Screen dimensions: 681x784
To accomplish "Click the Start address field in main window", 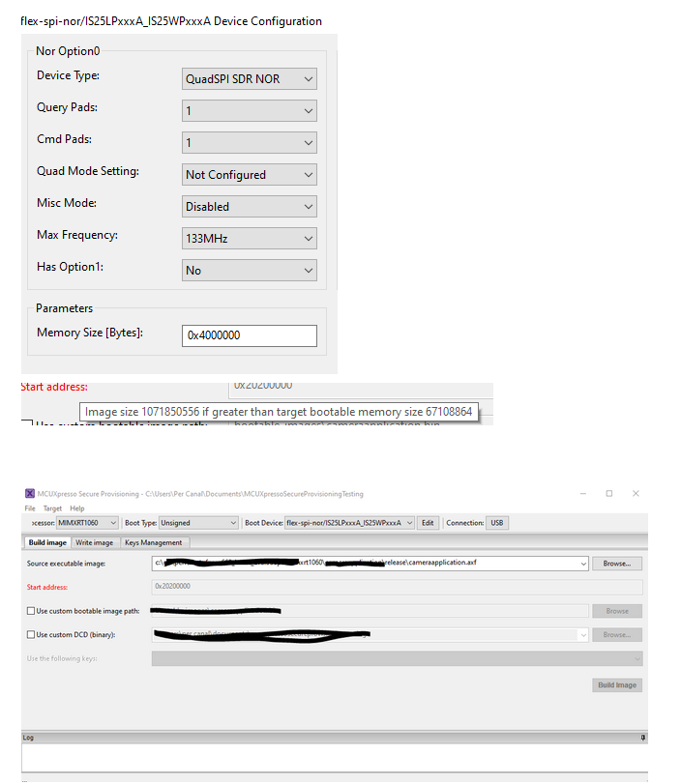I will tap(397, 587).
